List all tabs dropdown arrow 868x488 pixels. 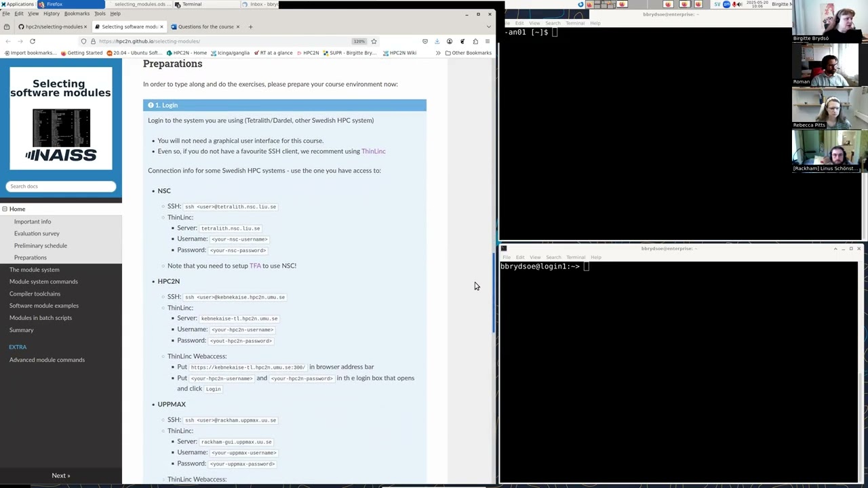pyautogui.click(x=488, y=26)
